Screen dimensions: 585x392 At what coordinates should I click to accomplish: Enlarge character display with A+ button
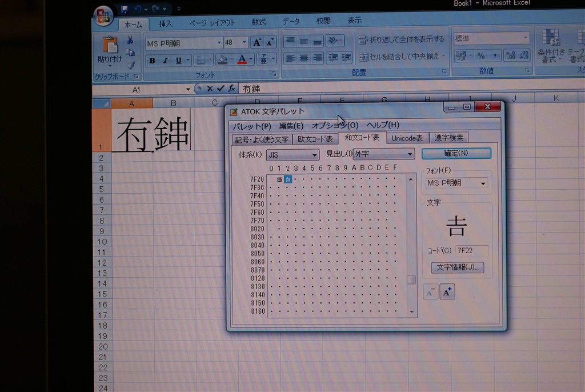pos(447,292)
